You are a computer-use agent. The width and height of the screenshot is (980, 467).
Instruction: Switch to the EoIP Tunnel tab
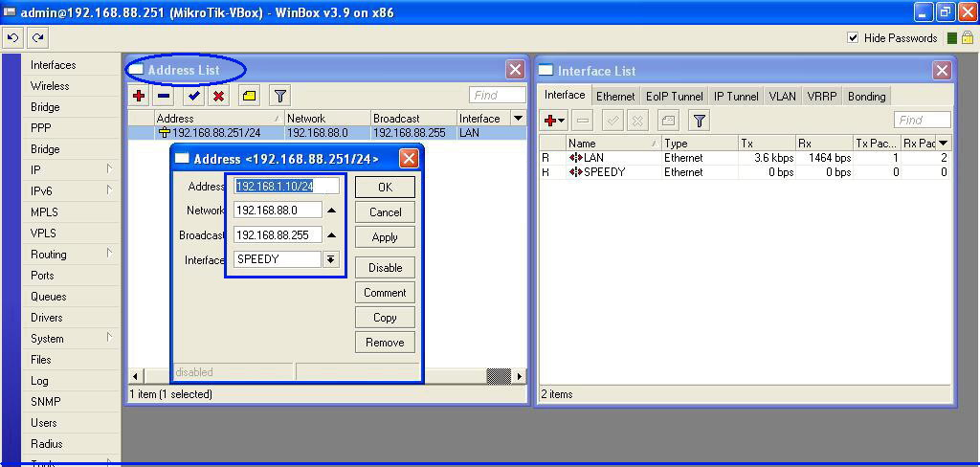click(675, 97)
